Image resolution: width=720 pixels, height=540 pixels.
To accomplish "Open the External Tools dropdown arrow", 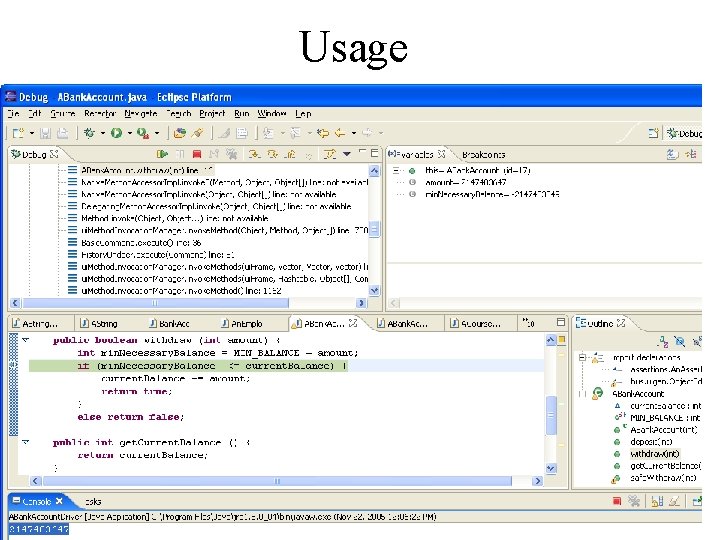I will click(157, 133).
